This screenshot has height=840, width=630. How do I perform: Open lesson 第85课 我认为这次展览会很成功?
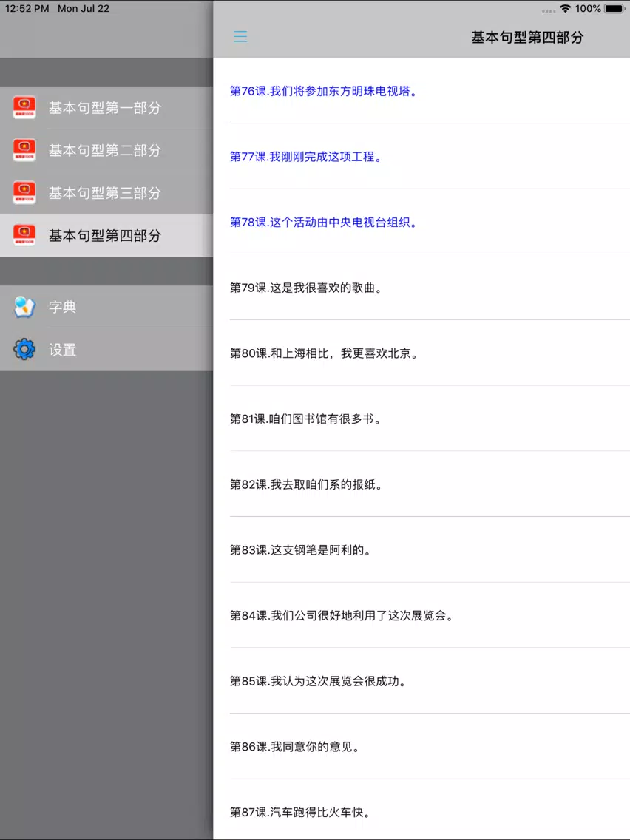click(421, 681)
